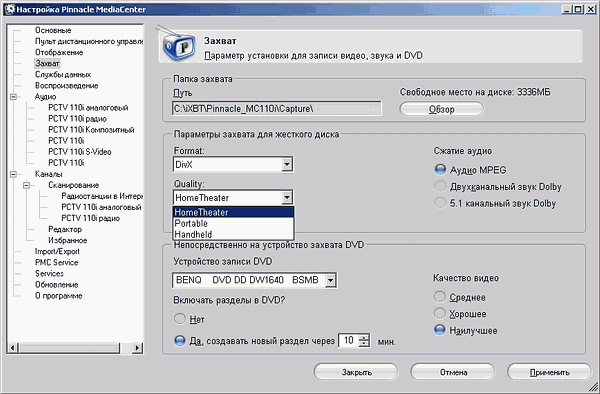Click the Применить button
This screenshot has height=394, width=600.
click(549, 372)
